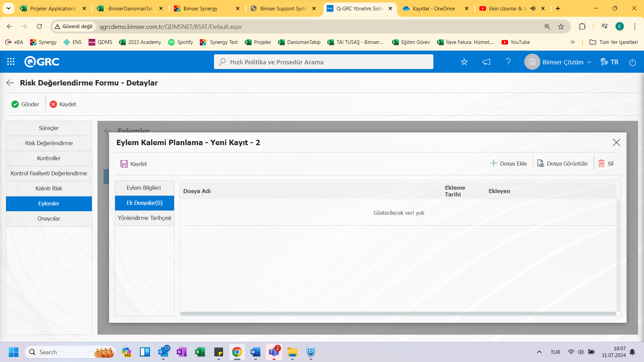Switch to Projeler Applications browser tab
Screen dimensions: 644x362
coord(53,9)
